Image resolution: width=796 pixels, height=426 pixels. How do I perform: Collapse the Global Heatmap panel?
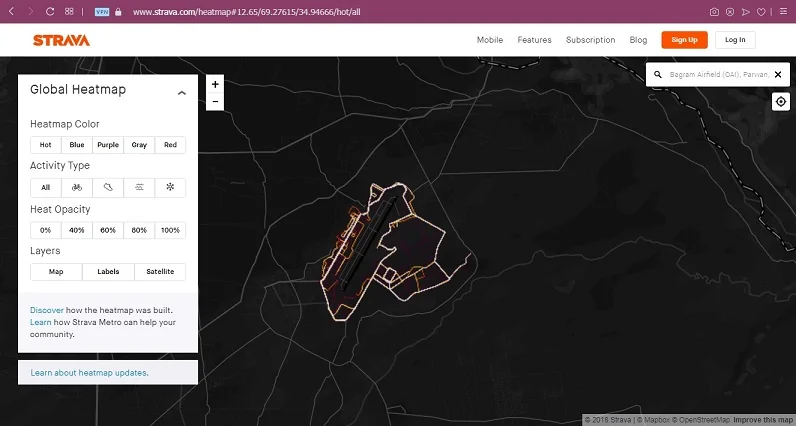(x=181, y=92)
